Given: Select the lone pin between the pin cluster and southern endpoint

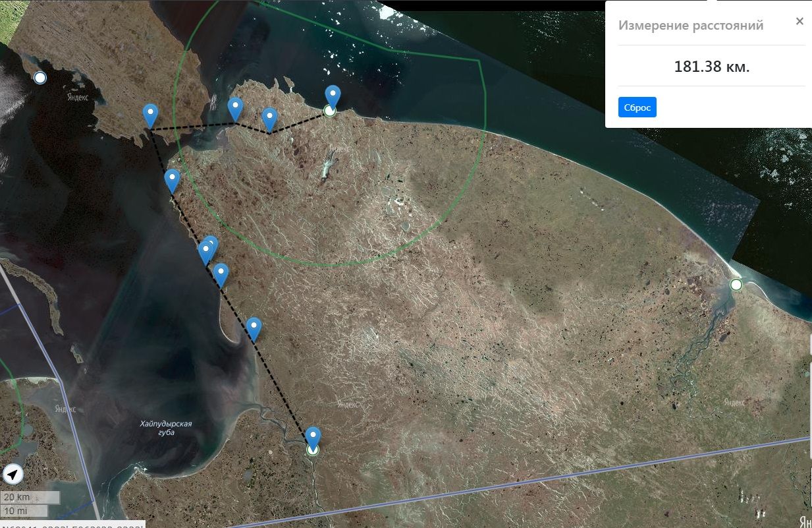Looking at the screenshot, I should [254, 328].
